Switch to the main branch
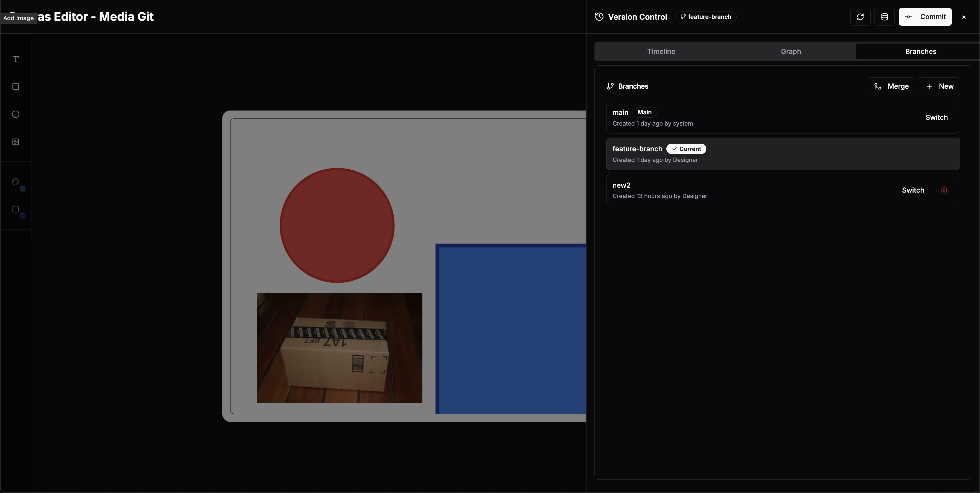The width and height of the screenshot is (980, 493). click(936, 117)
